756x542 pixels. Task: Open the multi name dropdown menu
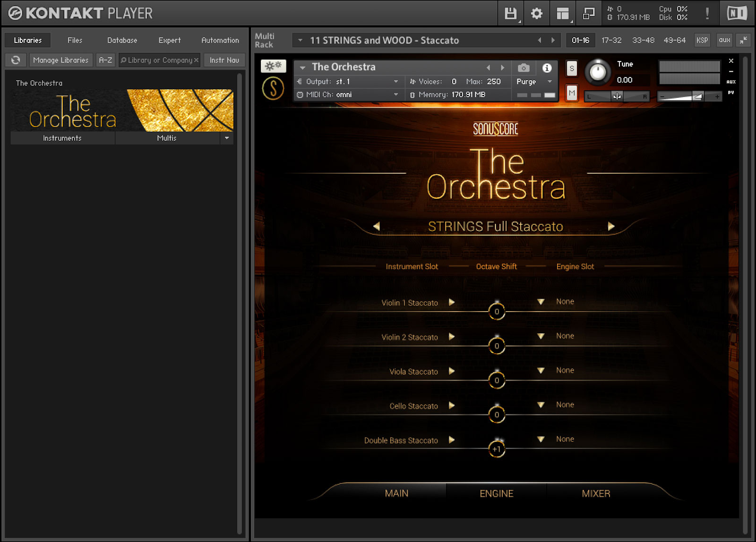point(300,40)
